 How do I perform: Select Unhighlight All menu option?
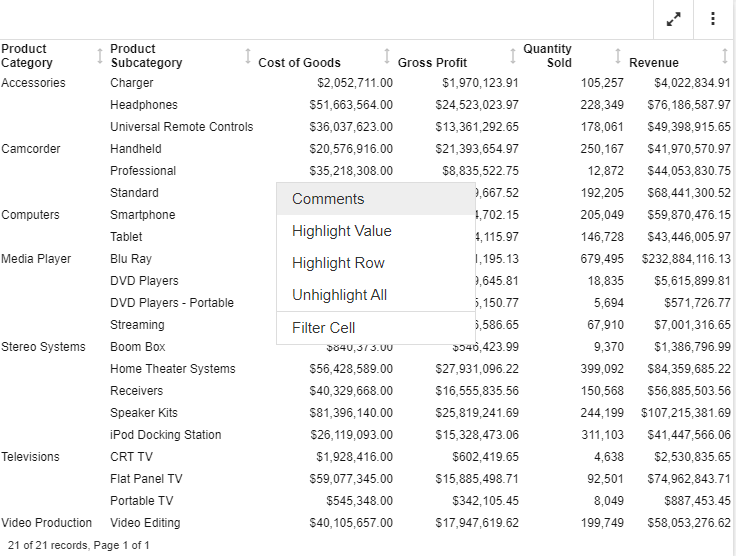(339, 295)
